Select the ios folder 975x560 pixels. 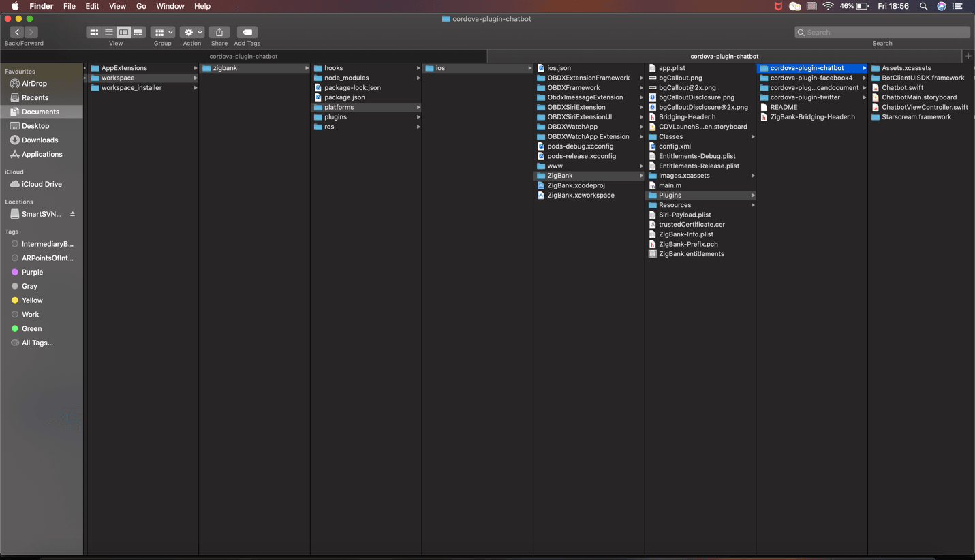[478, 68]
